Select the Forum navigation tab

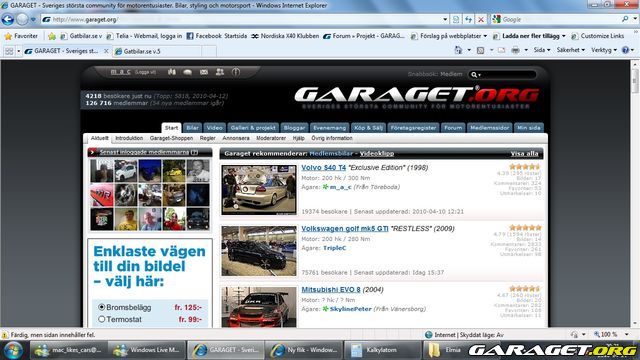453,128
